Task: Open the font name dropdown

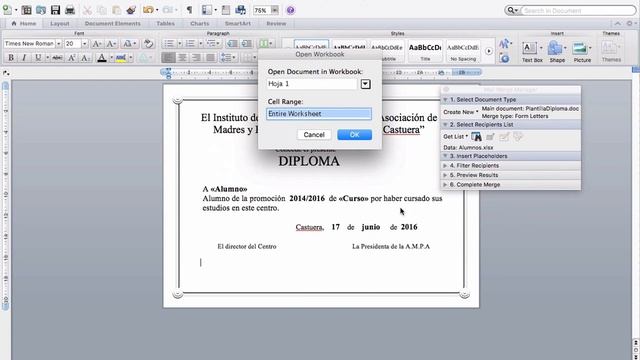Action: pyautogui.click(x=58, y=44)
